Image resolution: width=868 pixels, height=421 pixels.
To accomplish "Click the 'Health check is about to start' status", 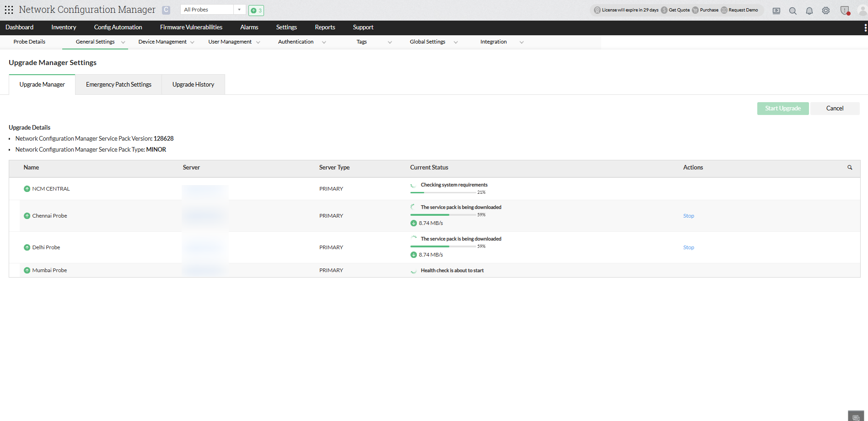I will (452, 271).
